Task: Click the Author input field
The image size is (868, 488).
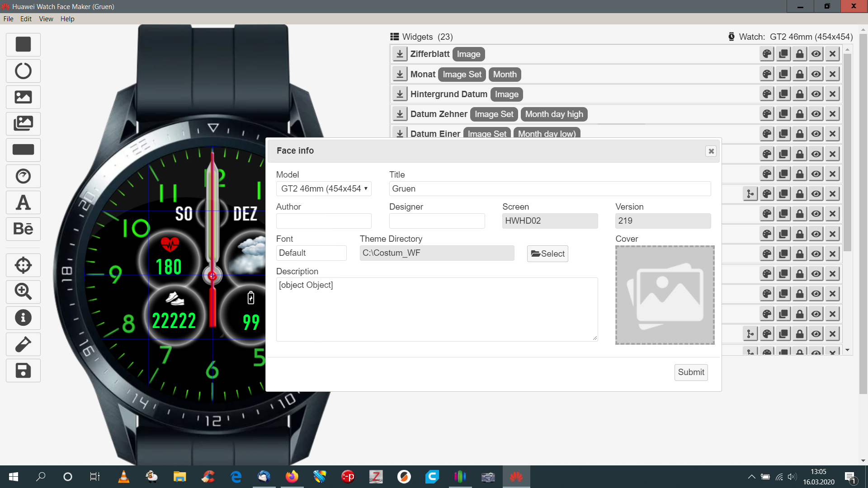Action: pyautogui.click(x=324, y=221)
